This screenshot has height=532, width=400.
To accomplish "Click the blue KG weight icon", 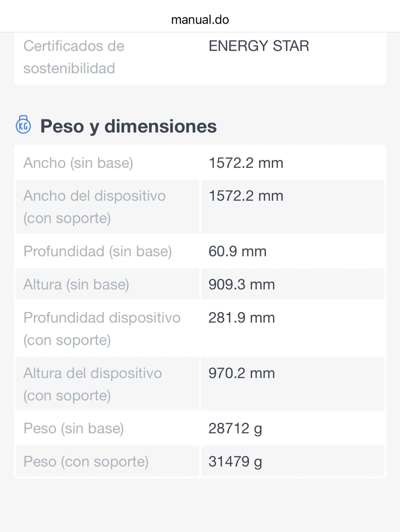I will click(23, 125).
